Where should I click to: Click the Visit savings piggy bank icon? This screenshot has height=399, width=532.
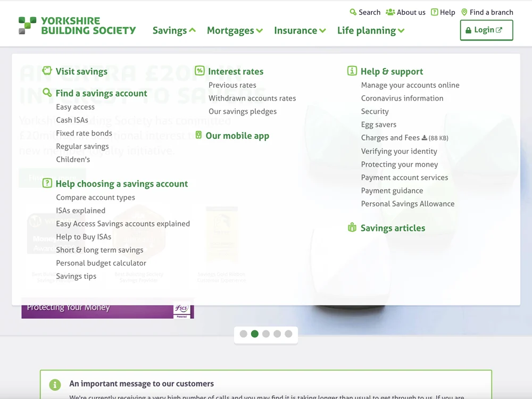(x=47, y=71)
